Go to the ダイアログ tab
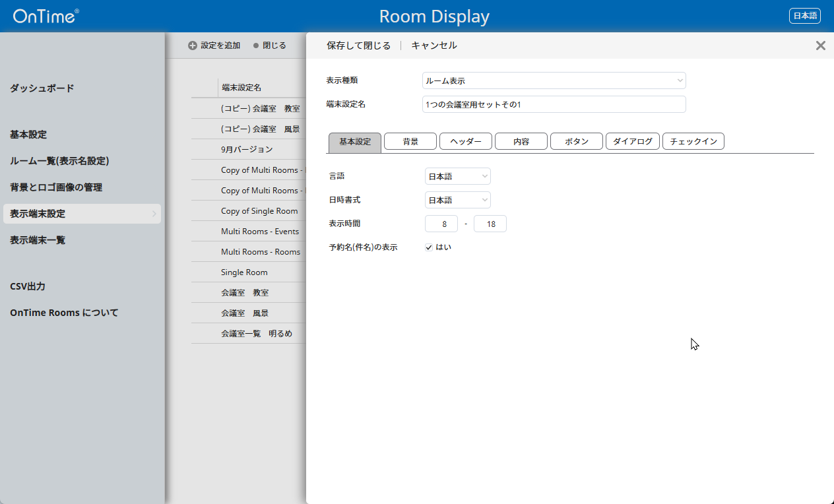The width and height of the screenshot is (834, 504). pos(632,142)
